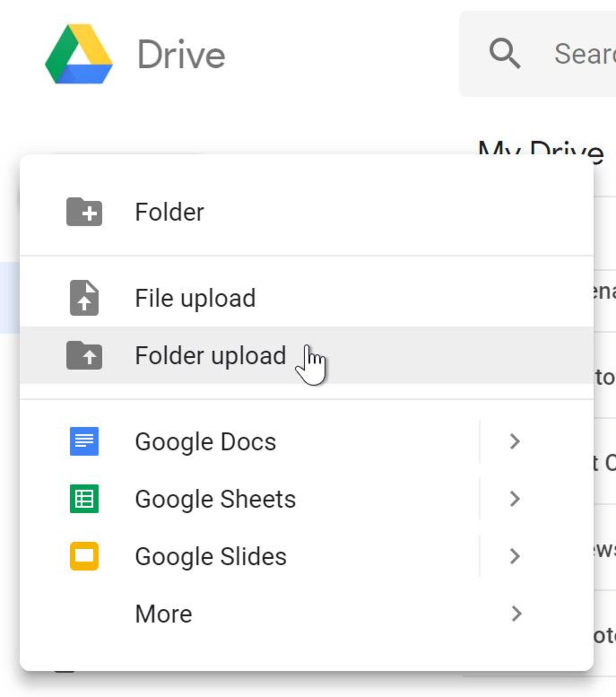
Task: Create a new Google Slides presentation
Action: pyautogui.click(x=250, y=556)
